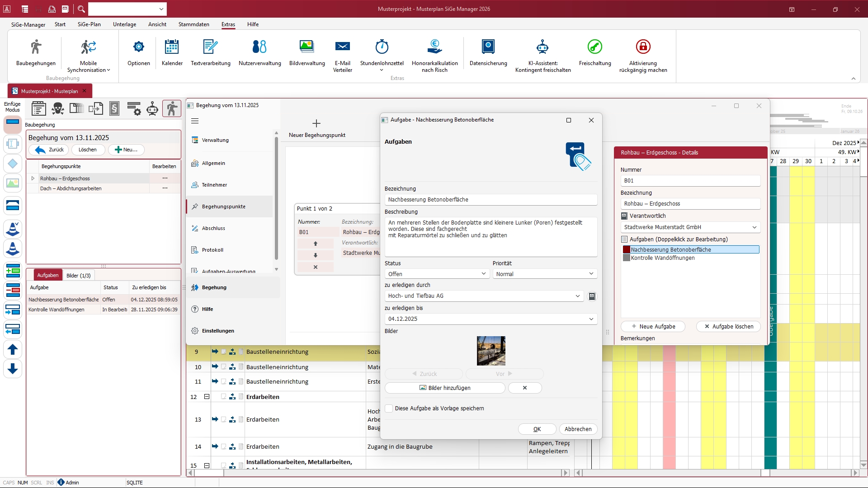This screenshot has height=488, width=868.
Task: Collapse the Erdarbeiten group in row 12
Action: pyautogui.click(x=207, y=397)
